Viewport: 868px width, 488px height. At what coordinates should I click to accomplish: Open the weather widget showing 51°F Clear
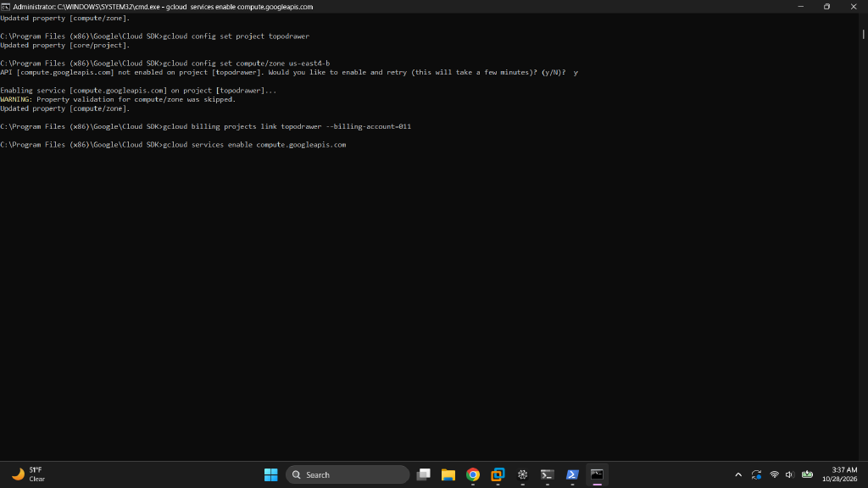[29, 474]
